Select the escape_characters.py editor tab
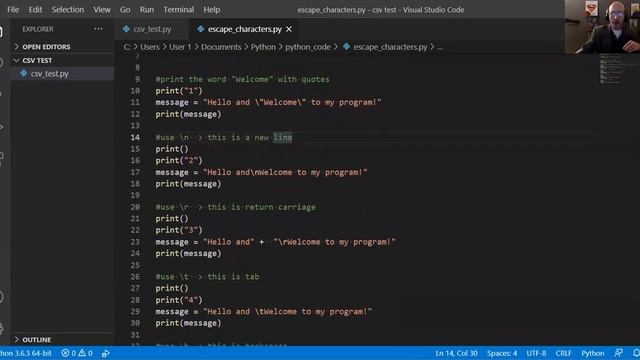This screenshot has width=640, height=360. (x=244, y=29)
